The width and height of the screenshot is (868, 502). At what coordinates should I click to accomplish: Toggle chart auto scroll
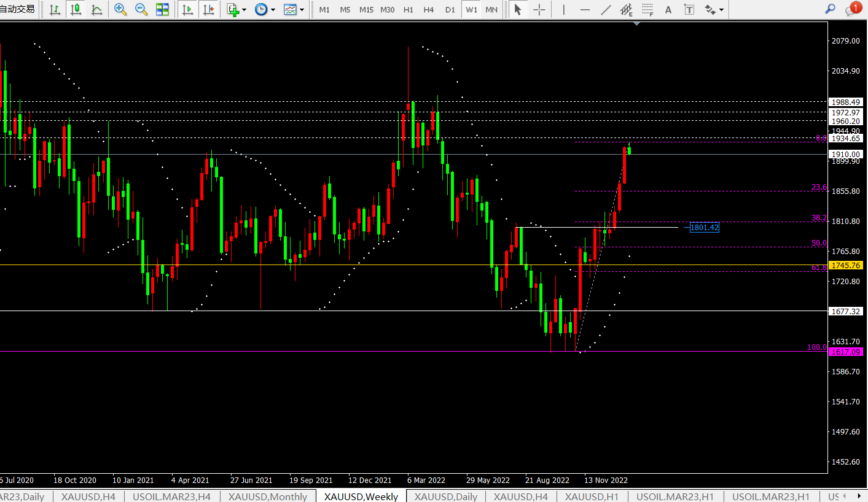point(188,9)
